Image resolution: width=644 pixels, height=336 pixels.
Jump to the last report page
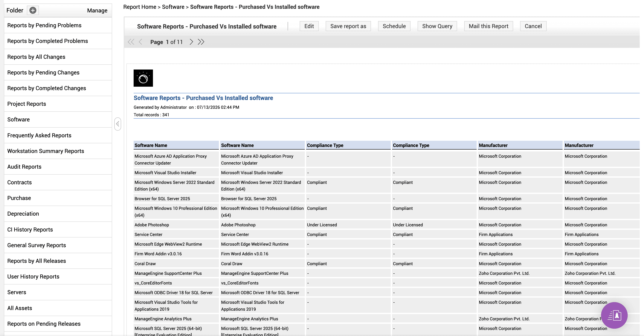tap(201, 42)
